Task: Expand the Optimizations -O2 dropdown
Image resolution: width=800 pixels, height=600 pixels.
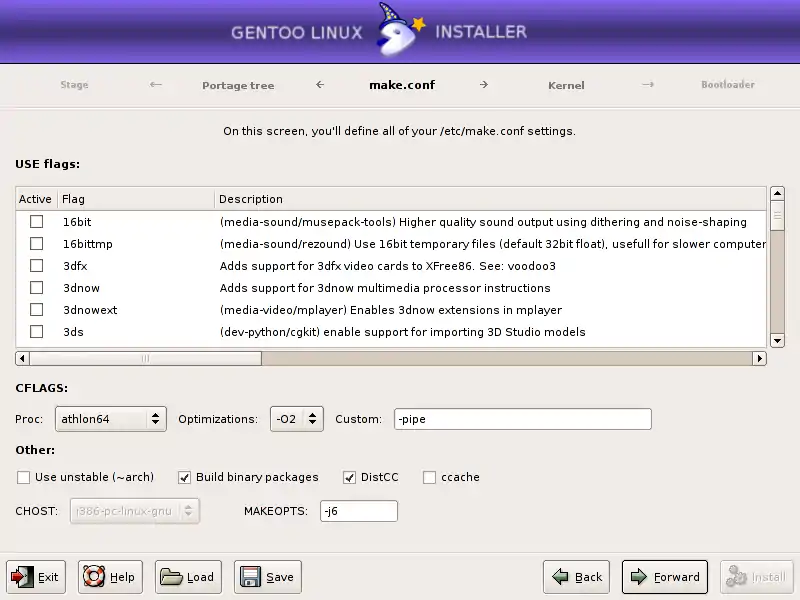Action: (x=296, y=419)
